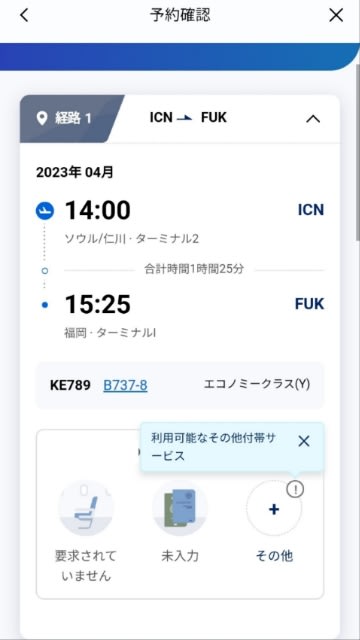This screenshot has height=640, width=360.
Task: Tap the FUK airport code at arrival
Action: point(309,304)
